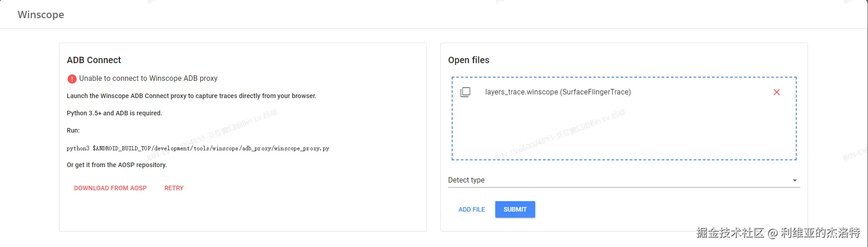This screenshot has width=868, height=247.
Task: Click the Launch the Winscope ADB proxy instruction
Action: 191,96
